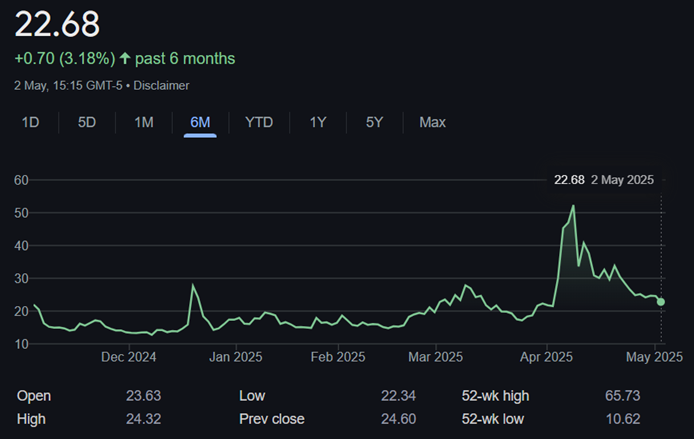Click the +0.70 (3.18%) change text
The image size is (694, 439).
pos(65,59)
